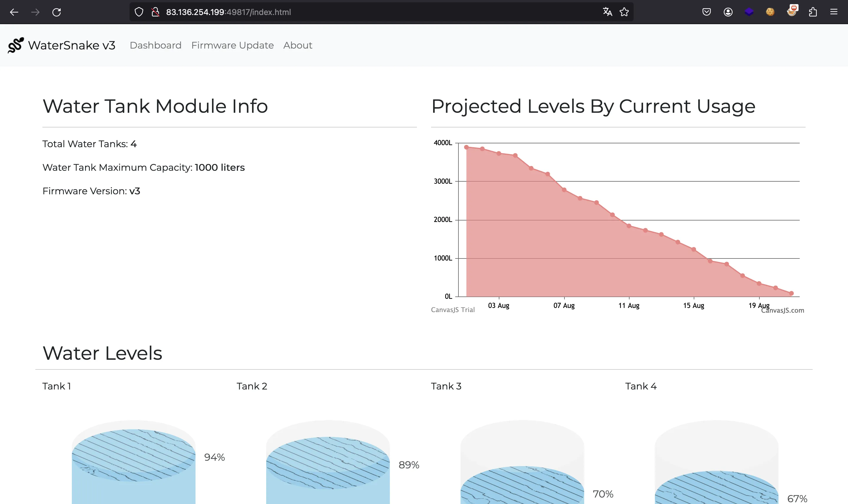
Task: Open the translate page icon
Action: pos(607,12)
